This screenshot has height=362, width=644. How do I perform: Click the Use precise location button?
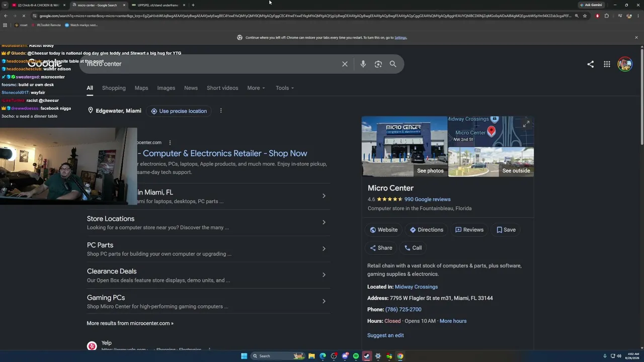(179, 111)
